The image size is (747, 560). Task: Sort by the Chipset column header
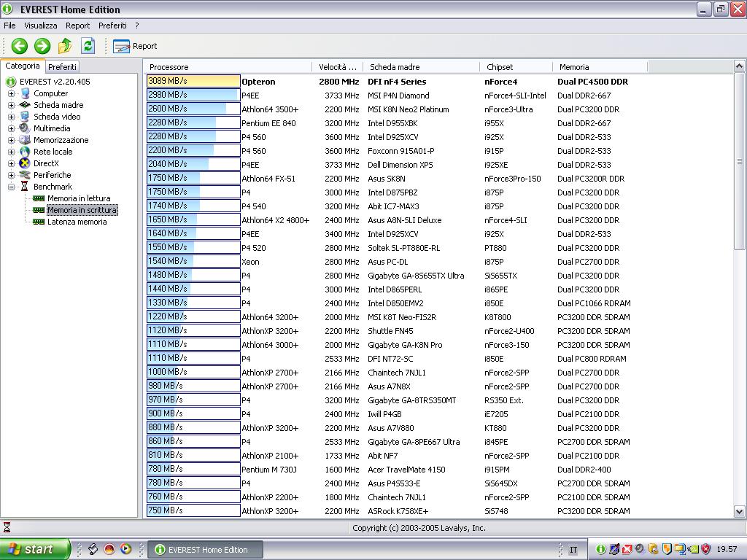point(516,67)
